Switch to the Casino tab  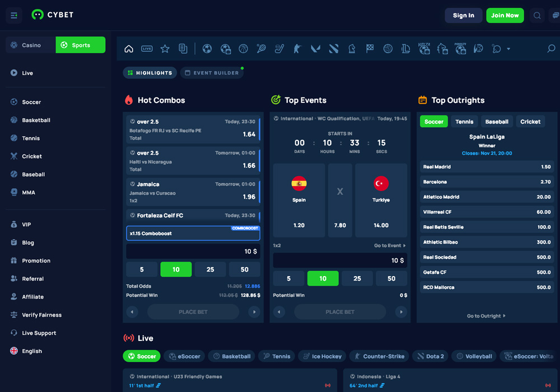[x=30, y=44]
